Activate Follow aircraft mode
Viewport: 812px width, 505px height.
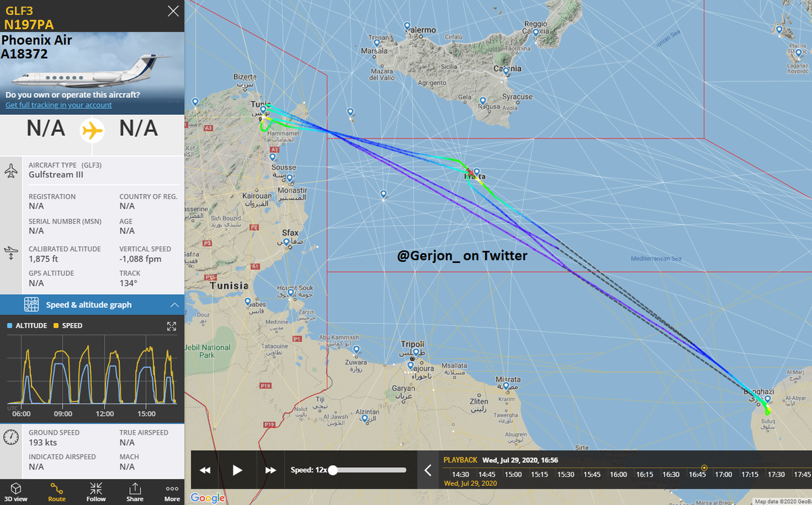point(96,491)
